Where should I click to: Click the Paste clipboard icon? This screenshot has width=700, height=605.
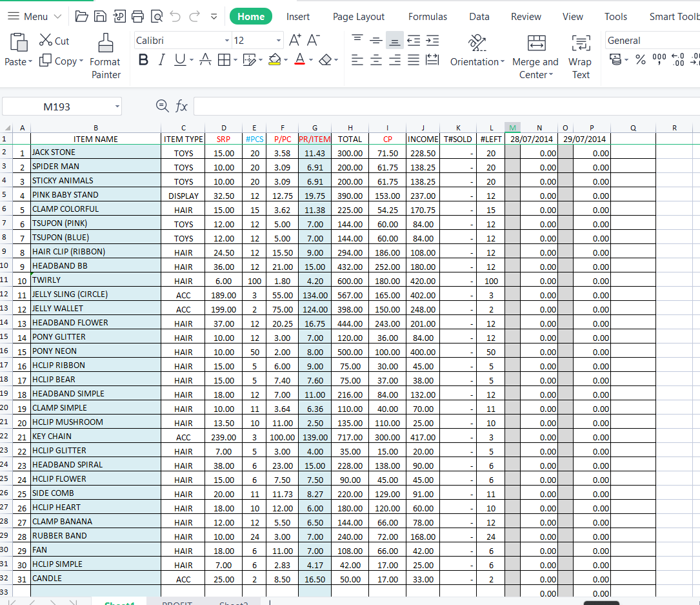pos(18,43)
